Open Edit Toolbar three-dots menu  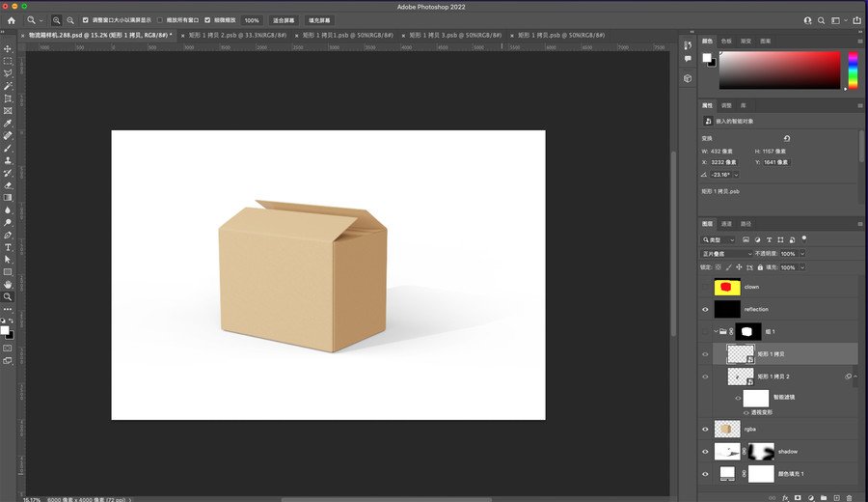(8, 309)
